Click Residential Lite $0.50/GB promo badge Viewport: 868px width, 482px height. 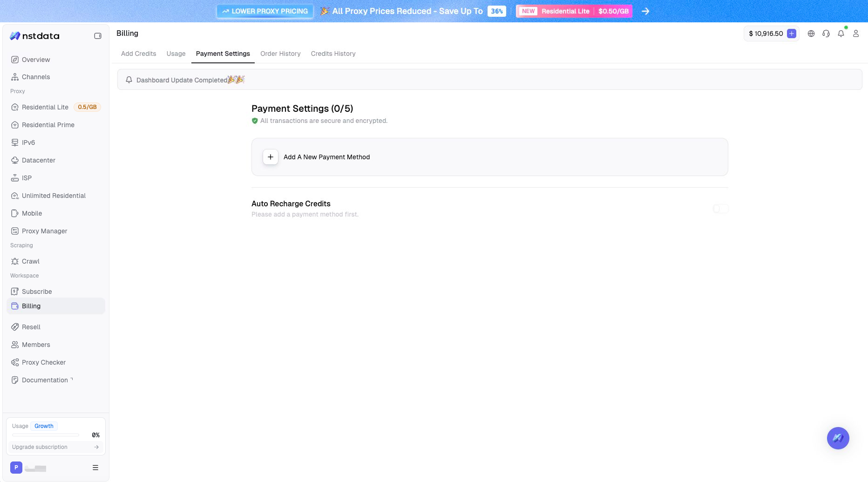tap(574, 11)
